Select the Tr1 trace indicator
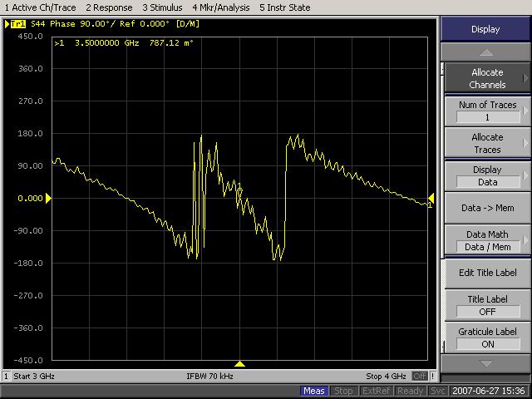The height and width of the screenshot is (399, 532). [x=18, y=24]
